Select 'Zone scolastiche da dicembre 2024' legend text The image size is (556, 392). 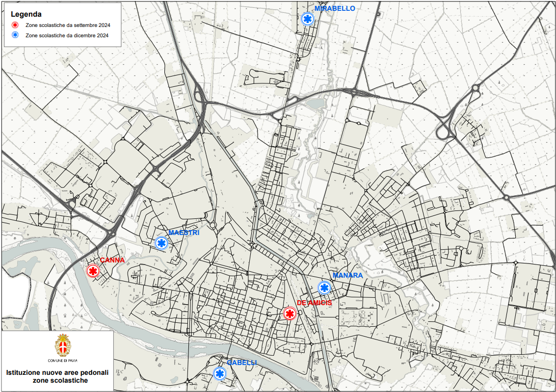click(x=67, y=35)
